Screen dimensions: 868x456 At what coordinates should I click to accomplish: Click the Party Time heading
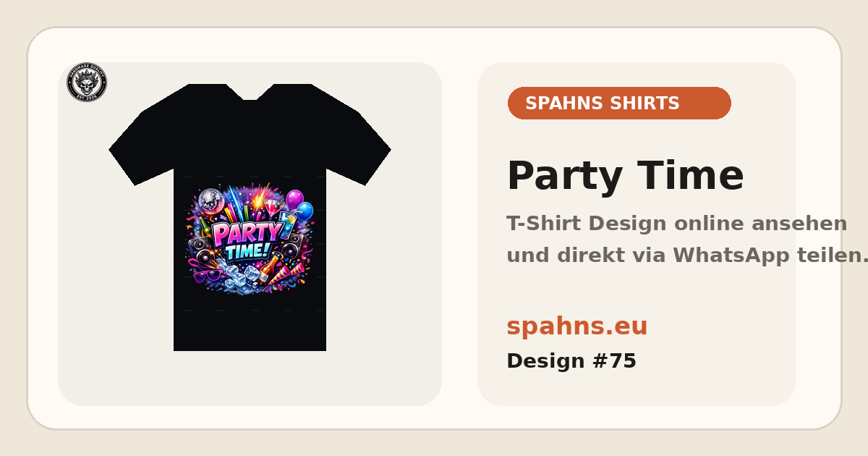(x=625, y=176)
